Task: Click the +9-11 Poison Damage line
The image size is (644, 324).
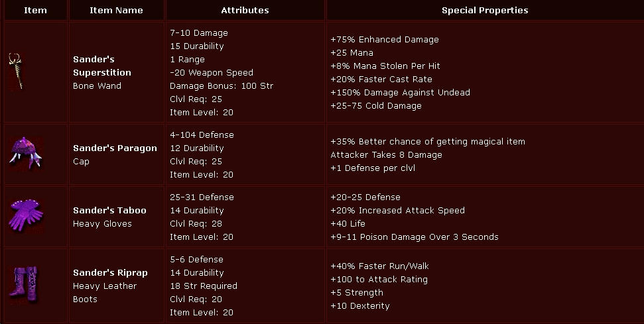Action: pos(415,237)
